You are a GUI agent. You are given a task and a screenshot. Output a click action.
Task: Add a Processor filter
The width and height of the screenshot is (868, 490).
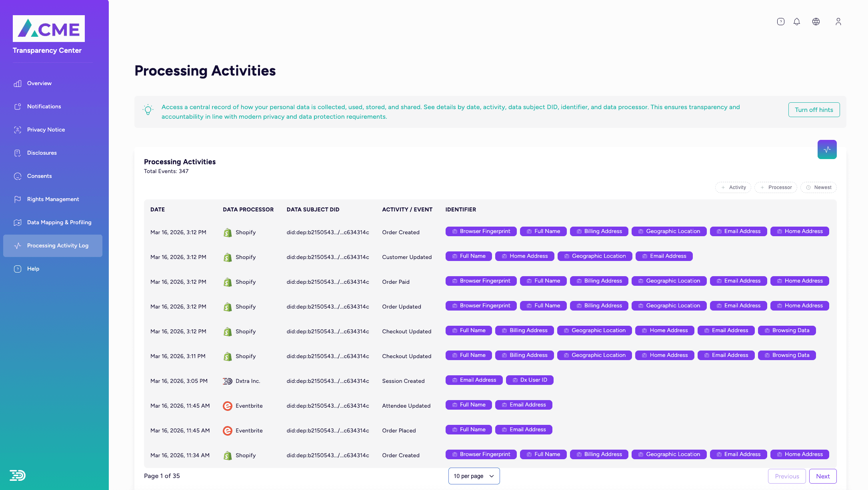coord(776,187)
